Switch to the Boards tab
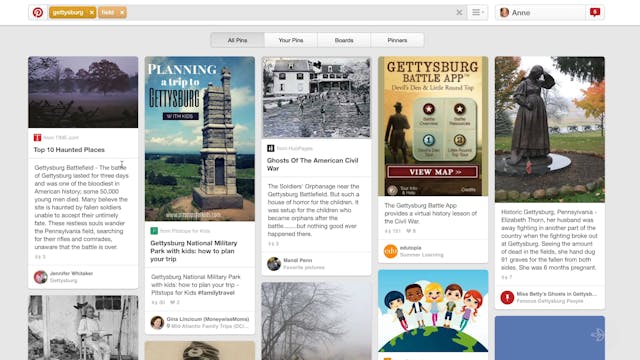640x360 pixels. (344, 40)
